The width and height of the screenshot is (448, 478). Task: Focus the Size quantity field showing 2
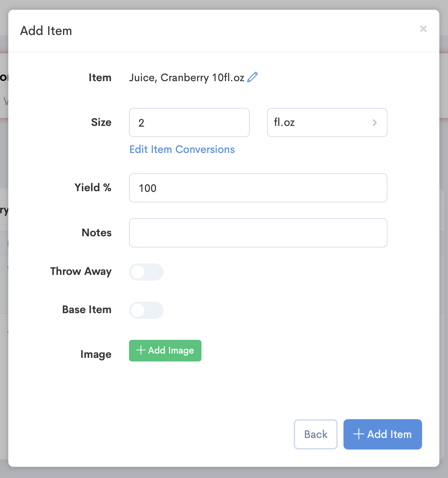(189, 123)
